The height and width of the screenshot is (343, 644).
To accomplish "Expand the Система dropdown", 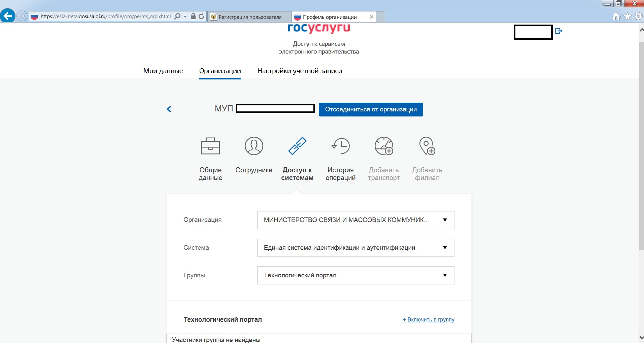I will [355, 248].
